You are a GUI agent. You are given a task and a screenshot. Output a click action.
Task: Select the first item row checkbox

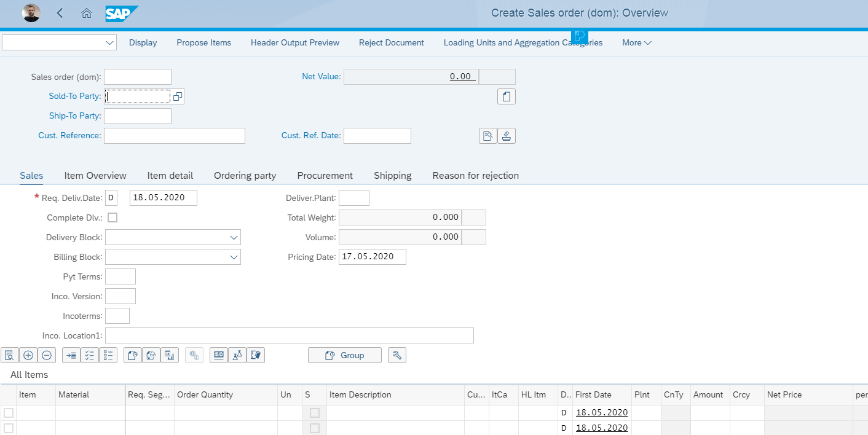coord(9,413)
